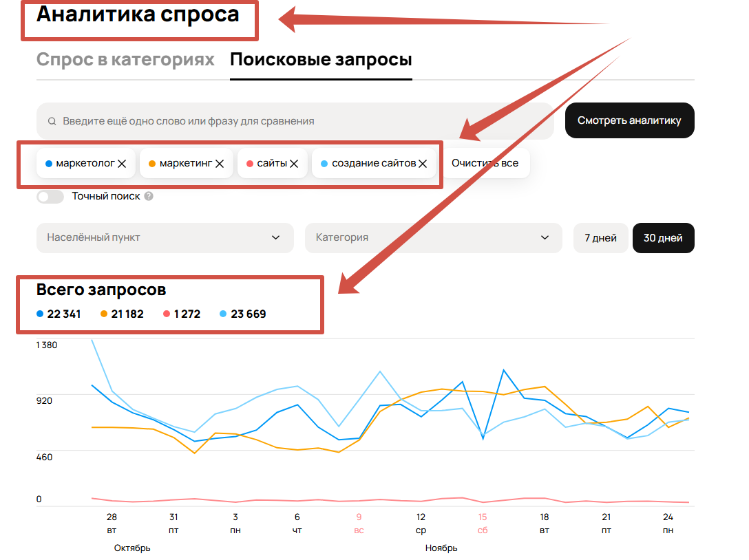Switch to Спрос в категориях tab

[125, 59]
